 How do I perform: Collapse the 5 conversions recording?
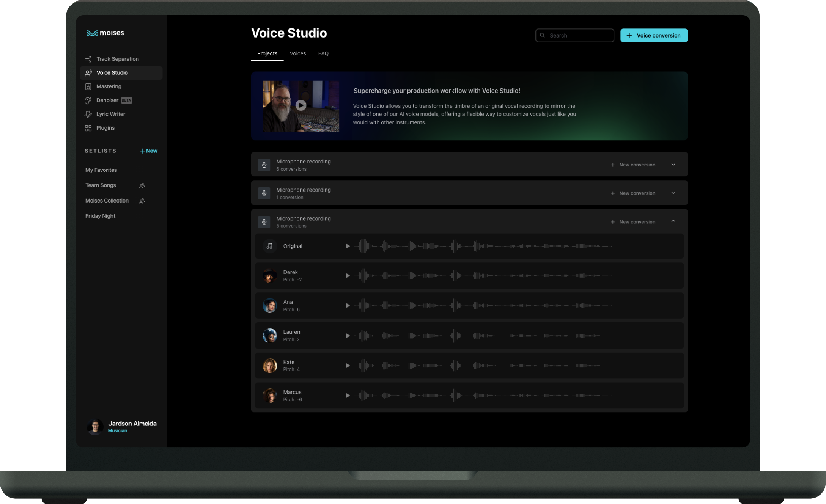point(673,221)
